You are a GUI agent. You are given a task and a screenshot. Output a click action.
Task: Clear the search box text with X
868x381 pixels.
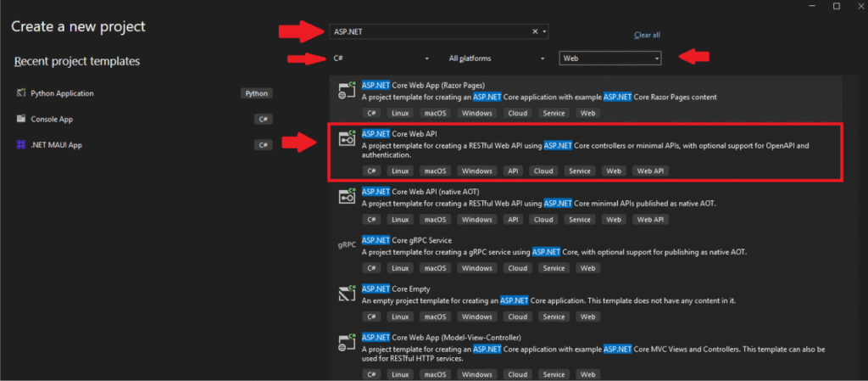point(535,31)
